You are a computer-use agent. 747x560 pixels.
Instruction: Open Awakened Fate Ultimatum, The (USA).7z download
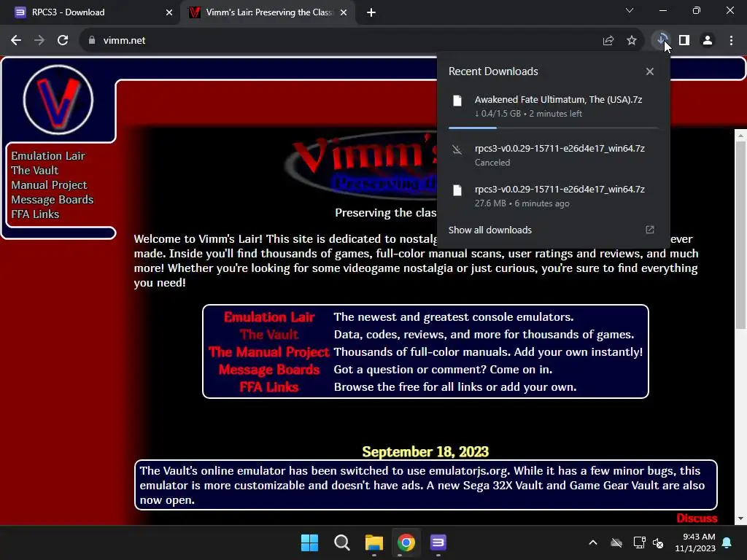[553, 106]
